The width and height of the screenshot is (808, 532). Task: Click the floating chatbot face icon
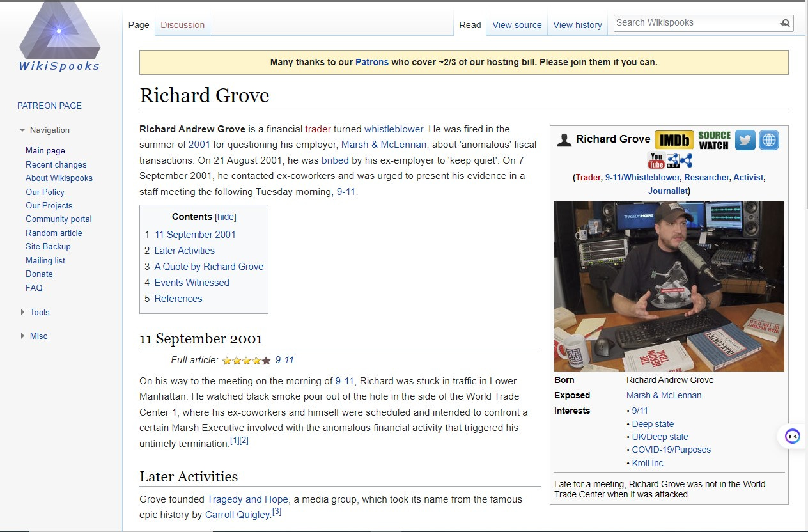click(793, 437)
